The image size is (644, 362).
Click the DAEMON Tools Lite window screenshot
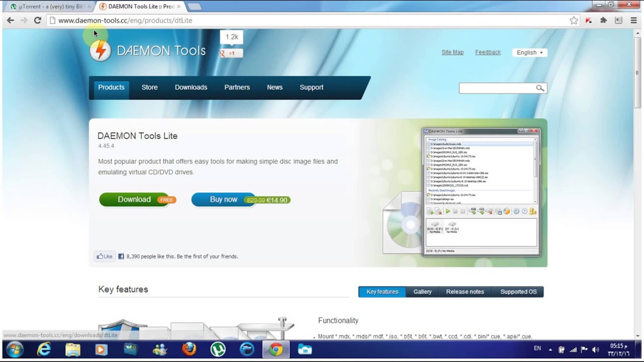[x=481, y=192]
